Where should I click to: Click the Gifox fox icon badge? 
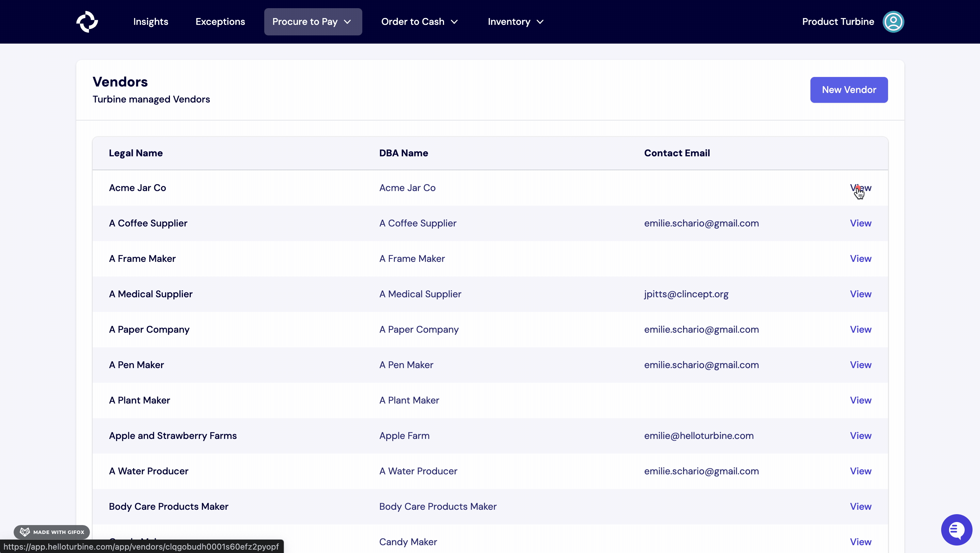pos(25,532)
